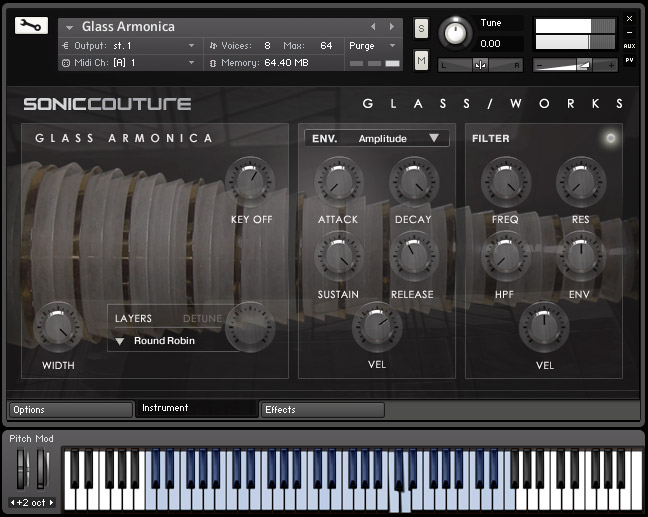
Task: Click the Output routing icon
Action: [65, 45]
